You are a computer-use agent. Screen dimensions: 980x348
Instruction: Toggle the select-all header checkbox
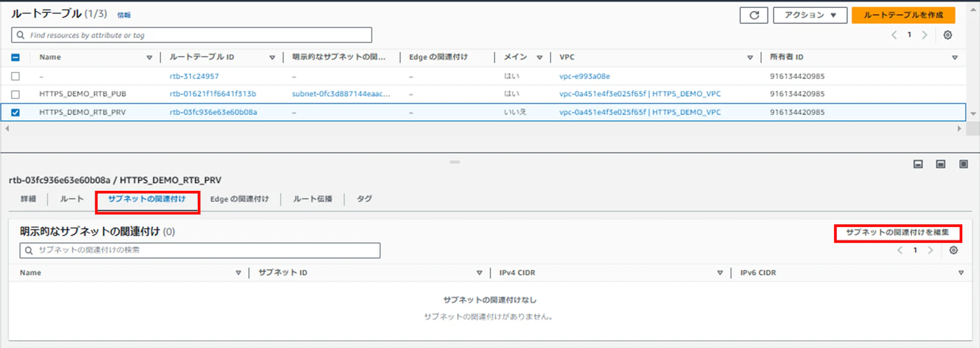pyautogui.click(x=15, y=57)
